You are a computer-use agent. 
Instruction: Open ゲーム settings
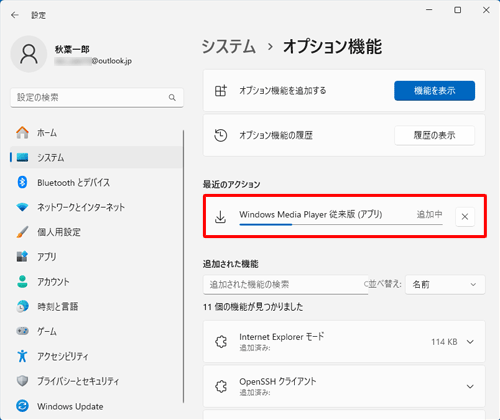(96, 331)
